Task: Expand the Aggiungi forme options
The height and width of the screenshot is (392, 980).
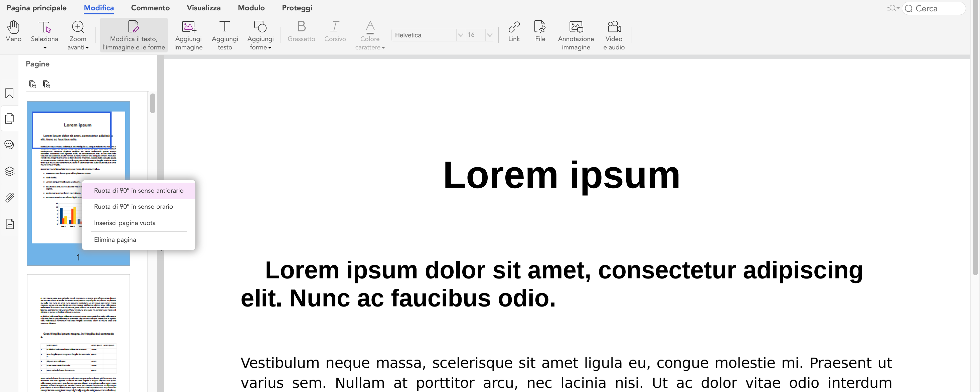Action: (x=260, y=35)
